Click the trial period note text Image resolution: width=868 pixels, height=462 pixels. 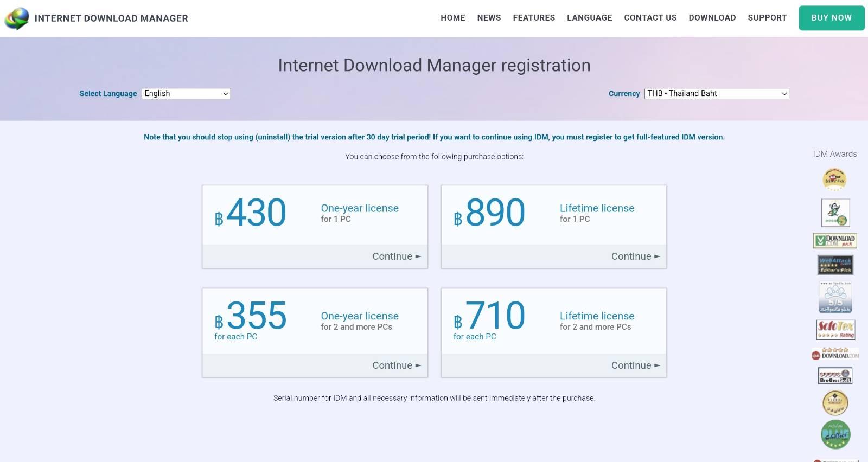coord(434,137)
